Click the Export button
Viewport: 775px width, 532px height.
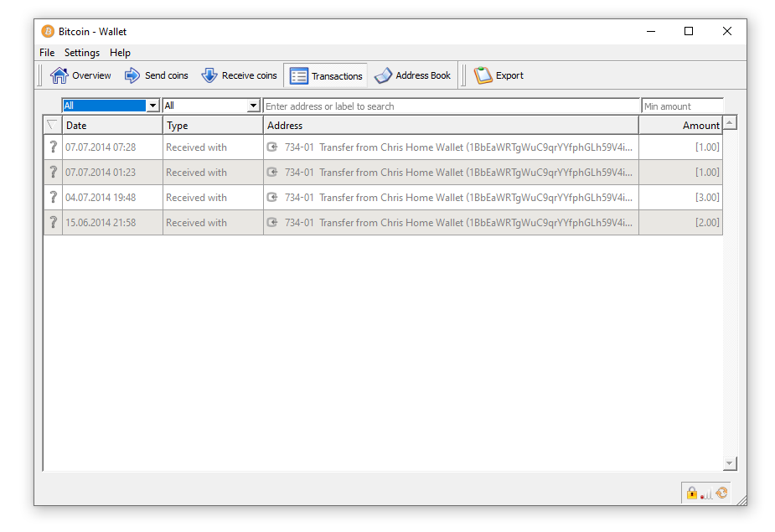pos(499,75)
